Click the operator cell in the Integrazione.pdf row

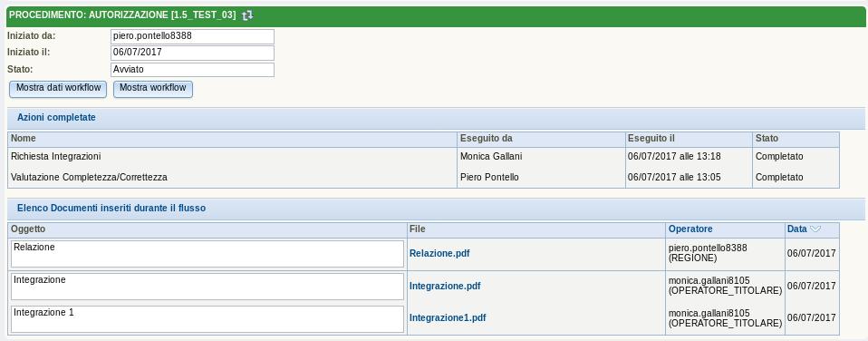(725, 286)
